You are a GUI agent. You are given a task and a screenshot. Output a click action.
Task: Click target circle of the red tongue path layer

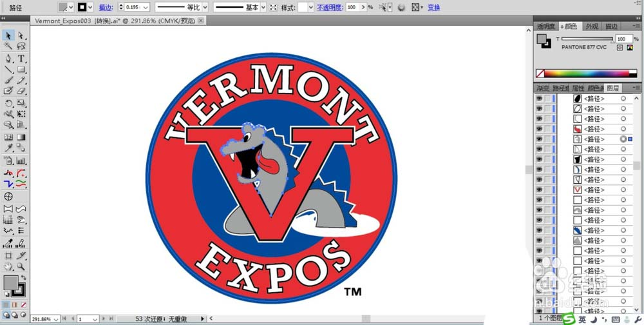pos(623,129)
